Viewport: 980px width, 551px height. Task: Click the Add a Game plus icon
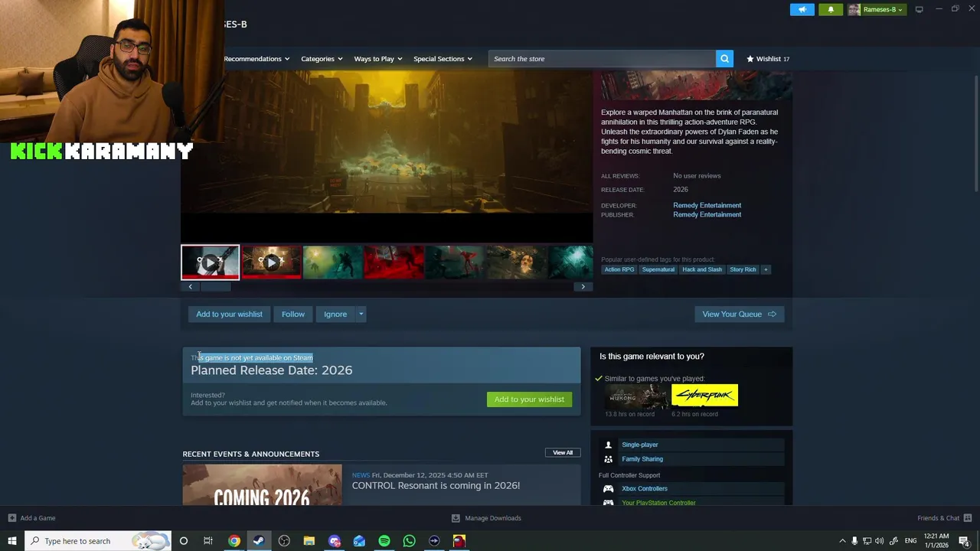(x=12, y=518)
